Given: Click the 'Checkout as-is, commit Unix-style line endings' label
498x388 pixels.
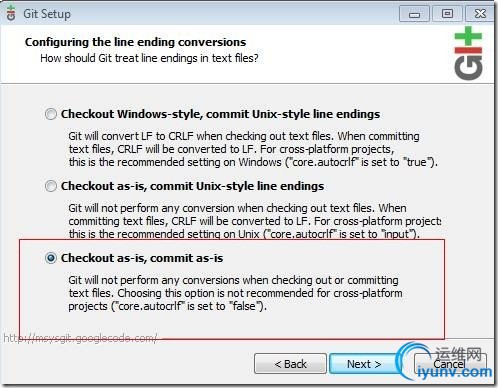Looking at the screenshot, I should click(x=192, y=186).
